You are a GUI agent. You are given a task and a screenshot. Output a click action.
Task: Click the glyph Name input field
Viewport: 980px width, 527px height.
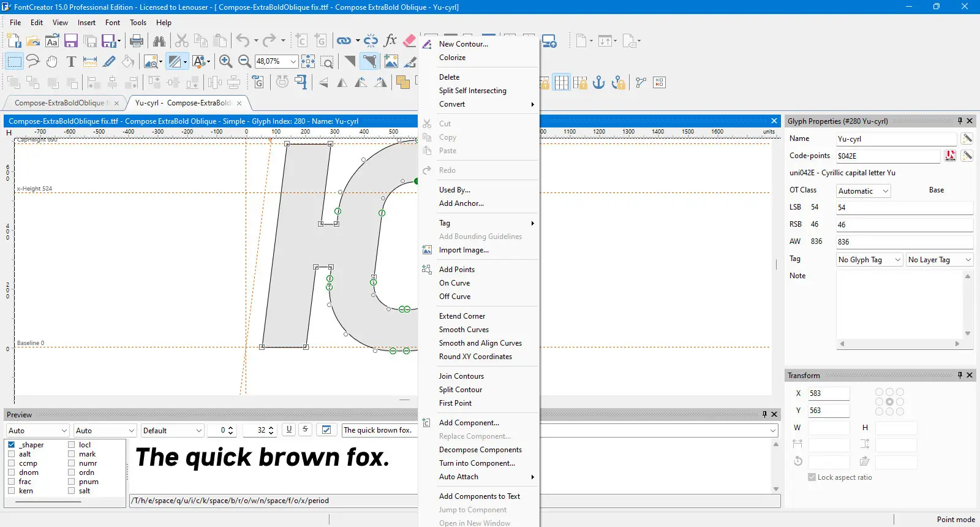[896, 139]
